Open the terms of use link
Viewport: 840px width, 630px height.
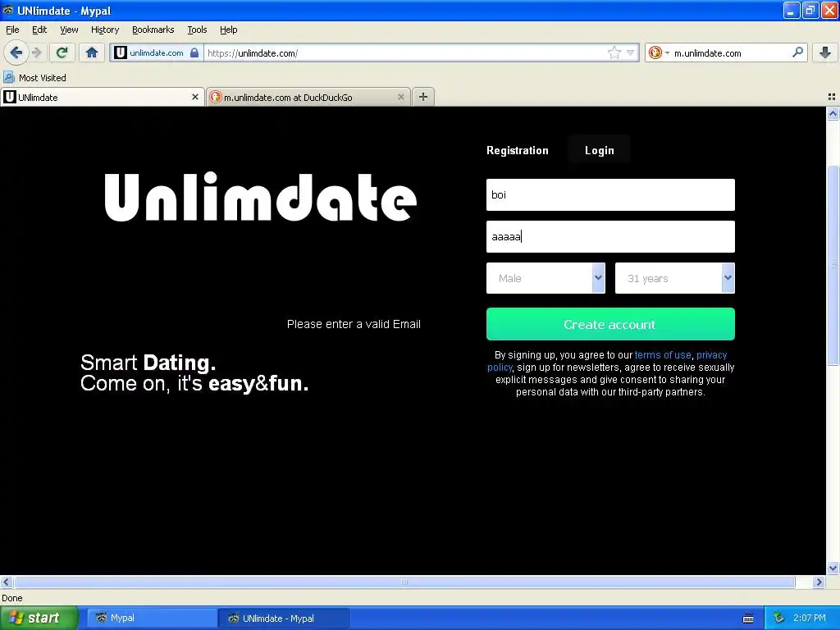(x=663, y=354)
